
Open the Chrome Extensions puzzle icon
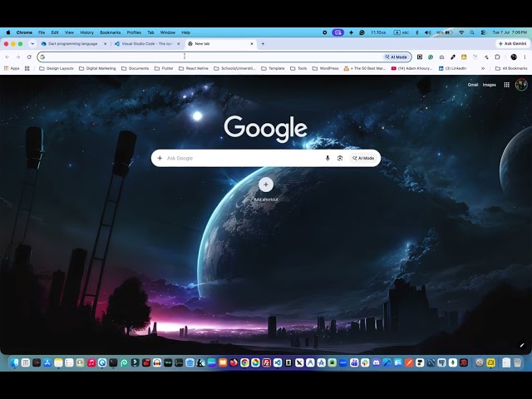(497, 57)
